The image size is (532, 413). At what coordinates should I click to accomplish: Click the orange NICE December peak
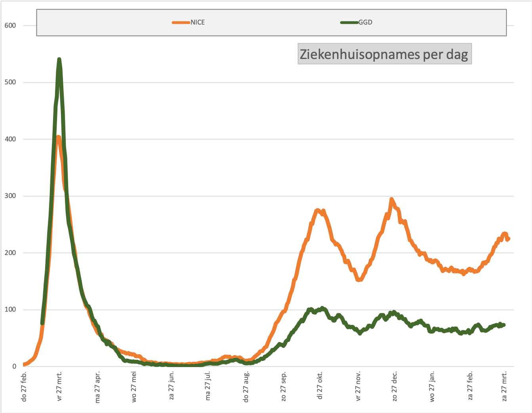point(391,199)
